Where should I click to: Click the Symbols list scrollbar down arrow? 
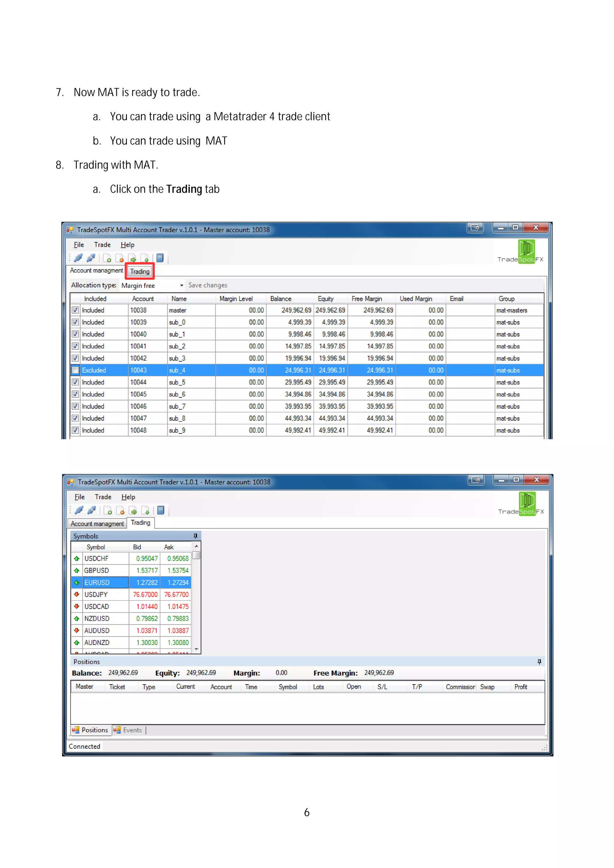click(196, 649)
